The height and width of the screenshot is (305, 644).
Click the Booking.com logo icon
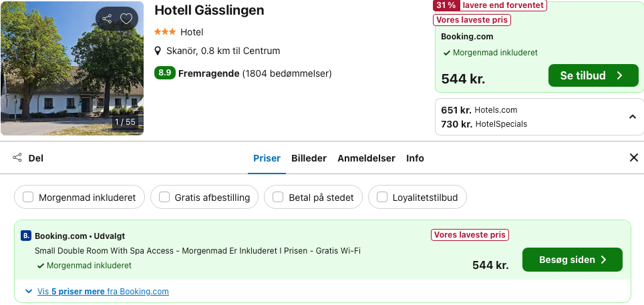point(26,236)
